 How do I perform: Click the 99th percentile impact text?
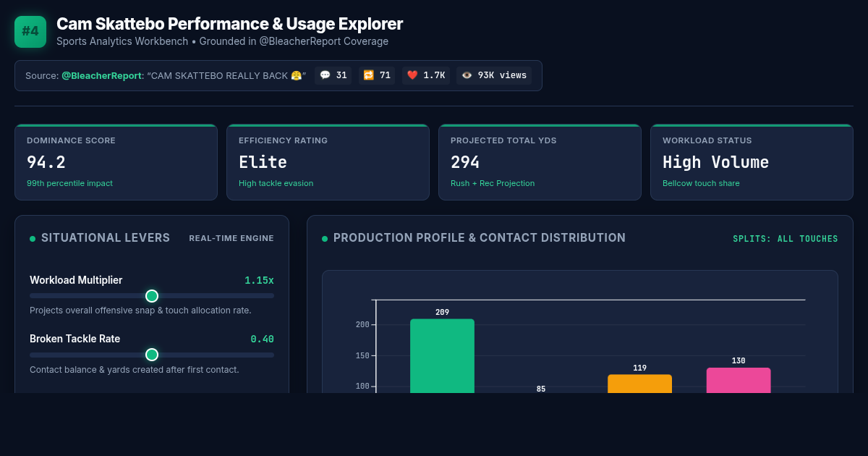(69, 183)
